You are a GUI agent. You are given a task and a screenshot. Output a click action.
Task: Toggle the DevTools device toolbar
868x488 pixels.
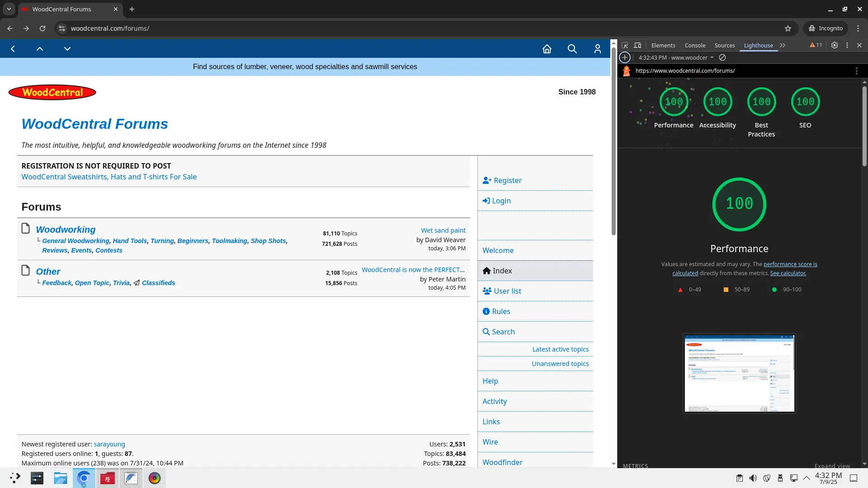click(637, 45)
